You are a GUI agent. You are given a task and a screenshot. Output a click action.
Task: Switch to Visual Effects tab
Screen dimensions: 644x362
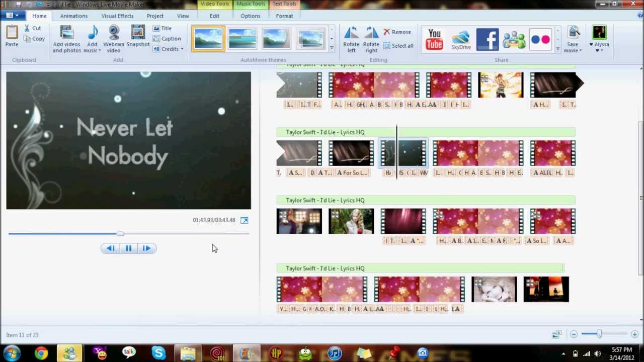click(x=117, y=16)
